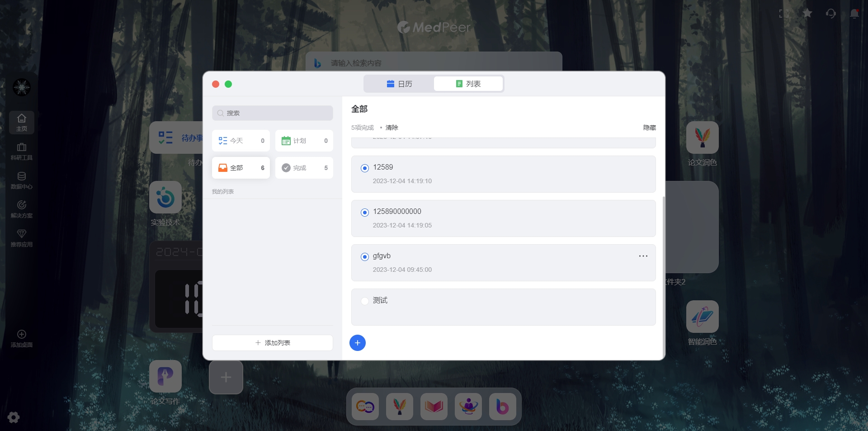Uncheck the gfgvb task radio button
Screen dimensions: 868x431
pyautogui.click(x=365, y=257)
